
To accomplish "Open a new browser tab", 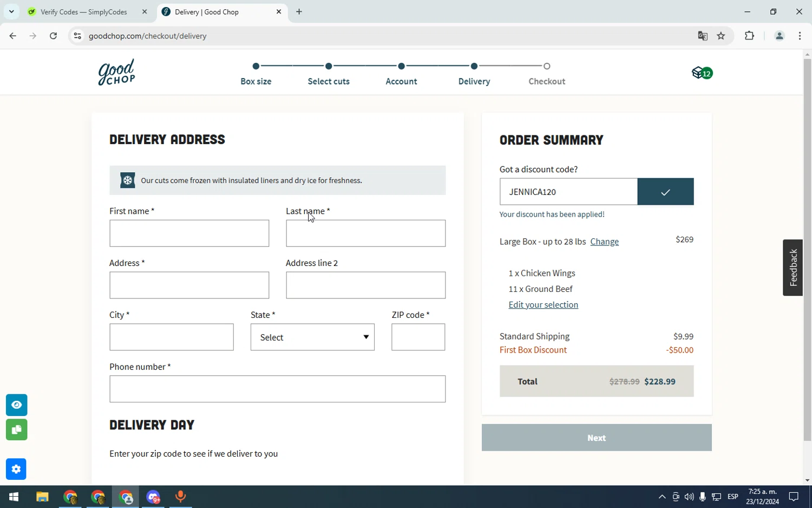I will click(x=299, y=12).
